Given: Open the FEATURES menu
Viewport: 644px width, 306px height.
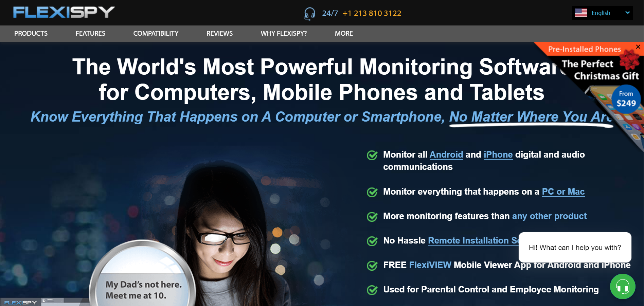Looking at the screenshot, I should pyautogui.click(x=90, y=33).
